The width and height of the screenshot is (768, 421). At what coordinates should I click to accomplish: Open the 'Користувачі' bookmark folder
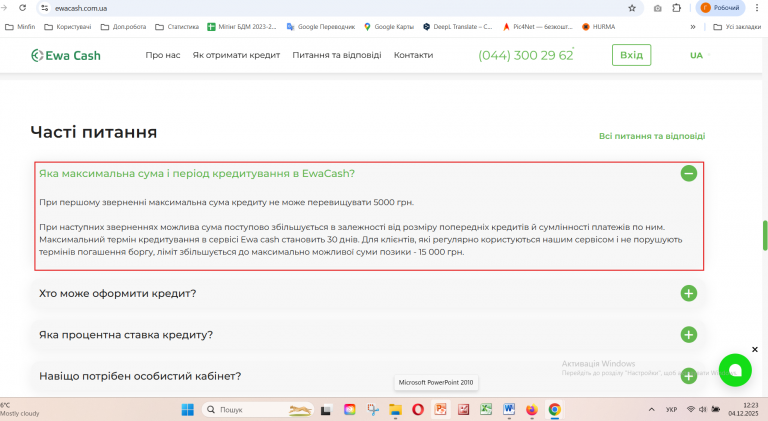tap(68, 27)
